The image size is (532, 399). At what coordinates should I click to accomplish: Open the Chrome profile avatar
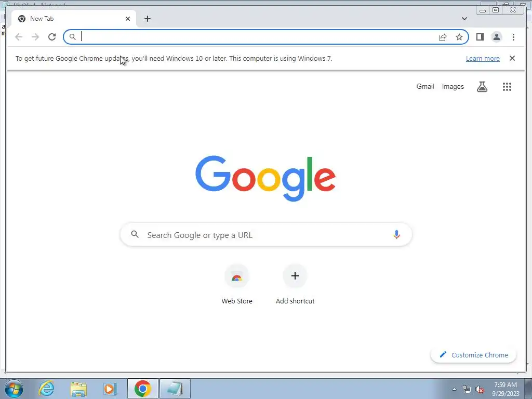tap(496, 37)
